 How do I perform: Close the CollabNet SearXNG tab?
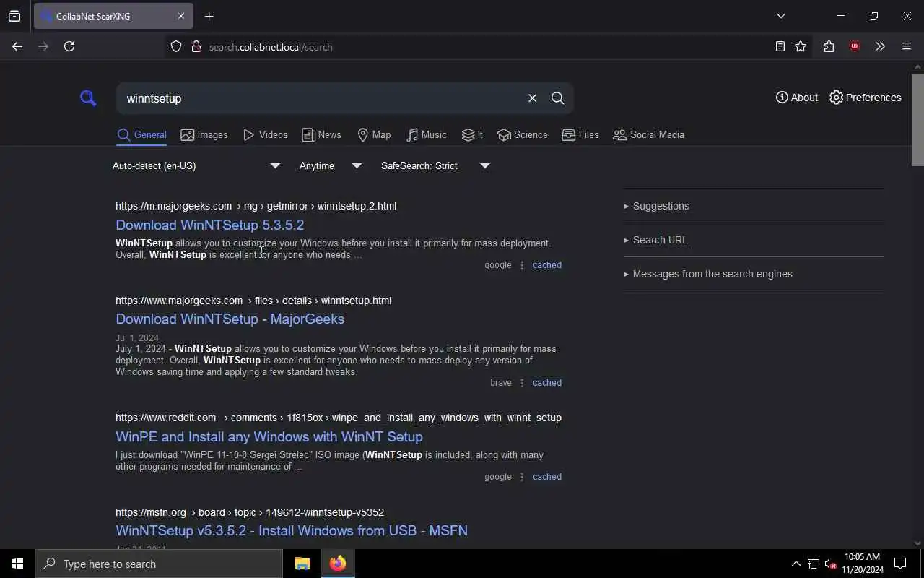180,16
